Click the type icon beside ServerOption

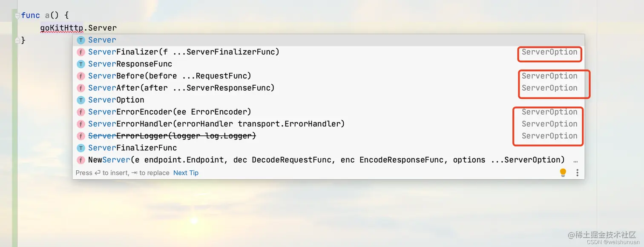click(81, 100)
